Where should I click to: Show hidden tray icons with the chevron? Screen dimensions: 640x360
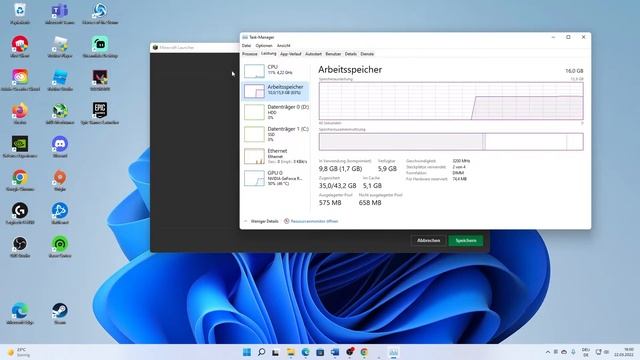click(547, 352)
